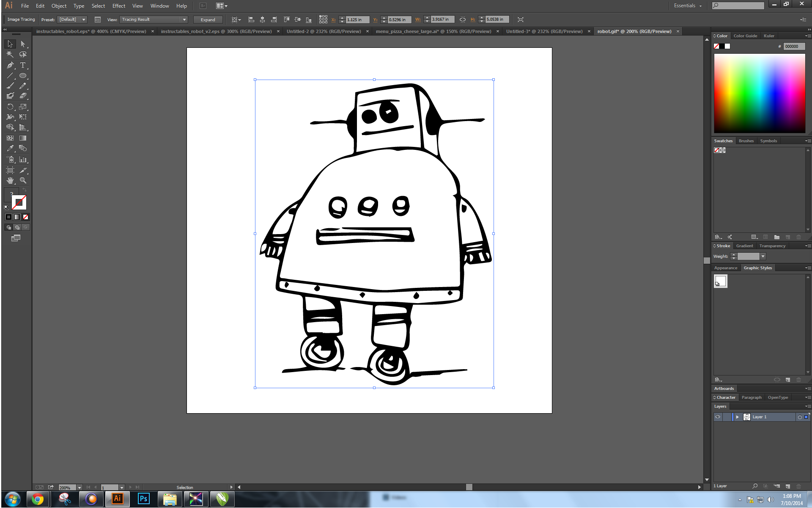Choose the Gradient tool

23,138
